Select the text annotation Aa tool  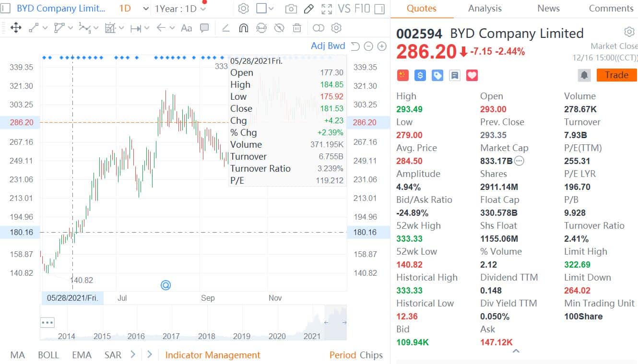pos(185,28)
